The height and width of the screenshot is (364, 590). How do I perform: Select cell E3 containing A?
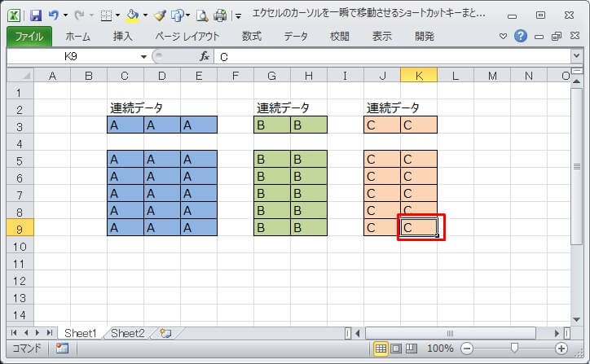pos(199,125)
